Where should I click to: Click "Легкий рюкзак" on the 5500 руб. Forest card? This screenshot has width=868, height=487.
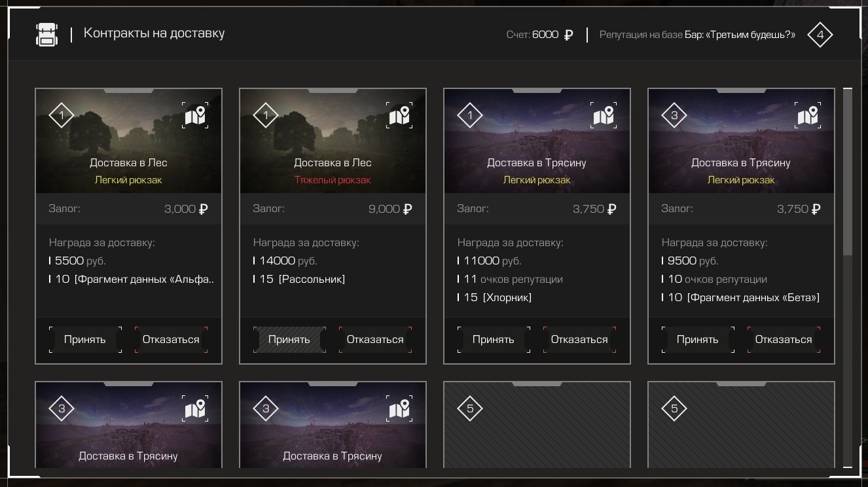pos(128,180)
